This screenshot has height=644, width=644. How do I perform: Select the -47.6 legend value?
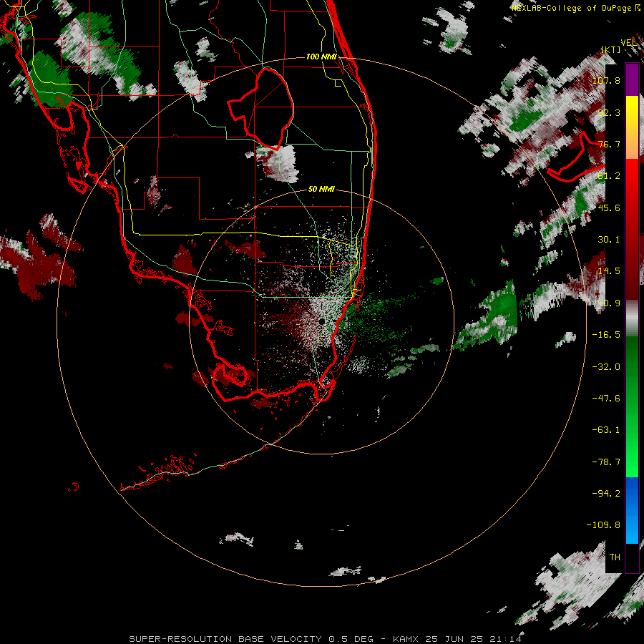point(606,399)
